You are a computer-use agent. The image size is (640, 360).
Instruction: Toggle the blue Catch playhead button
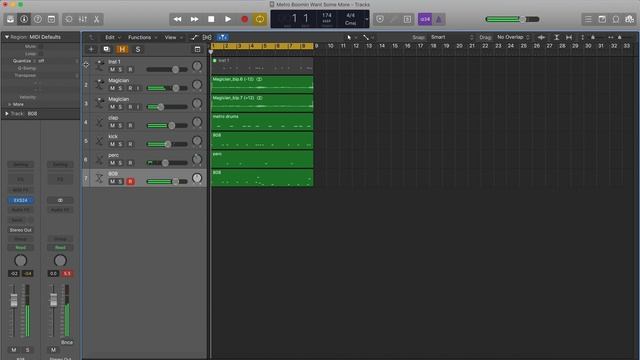click(x=222, y=38)
